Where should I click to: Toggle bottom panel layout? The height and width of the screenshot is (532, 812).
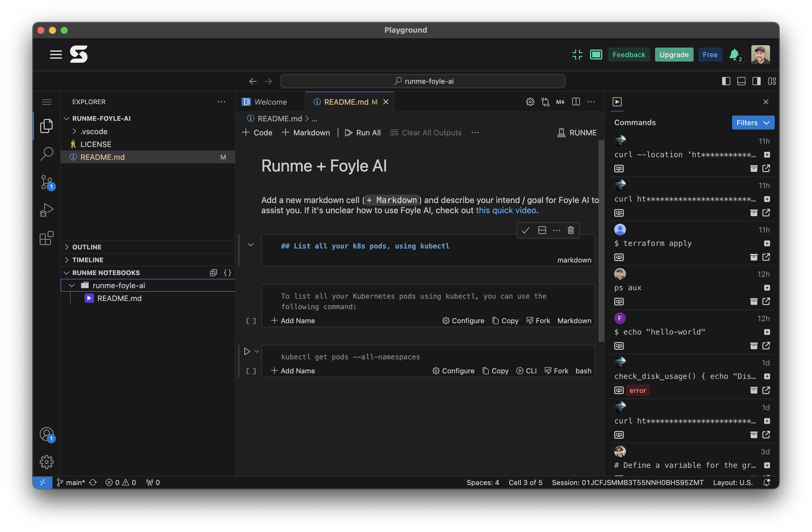(x=741, y=81)
